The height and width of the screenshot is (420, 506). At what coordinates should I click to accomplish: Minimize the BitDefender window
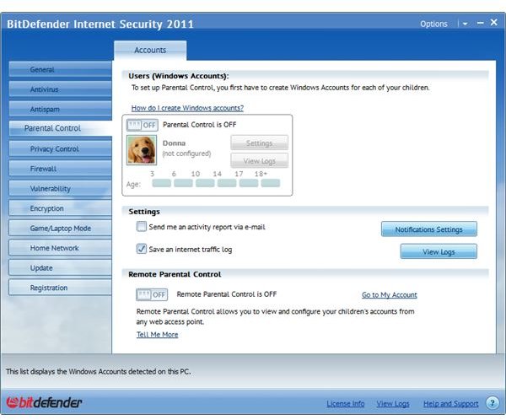(480, 23)
